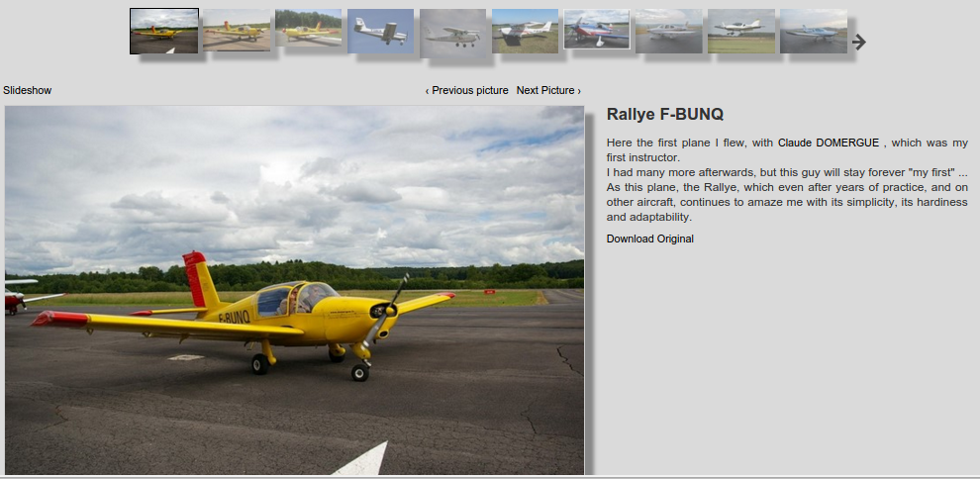
Task: Select thumbnail of high-wing plane in gray sky
Action: pos(452,32)
